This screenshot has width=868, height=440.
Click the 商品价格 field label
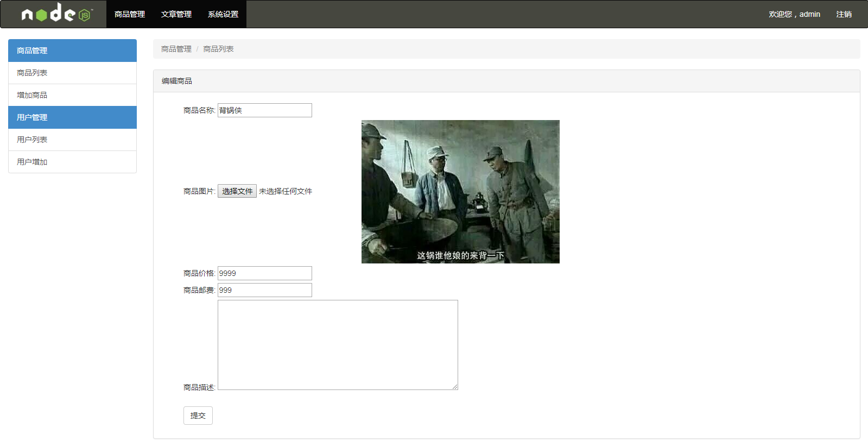[x=199, y=273]
